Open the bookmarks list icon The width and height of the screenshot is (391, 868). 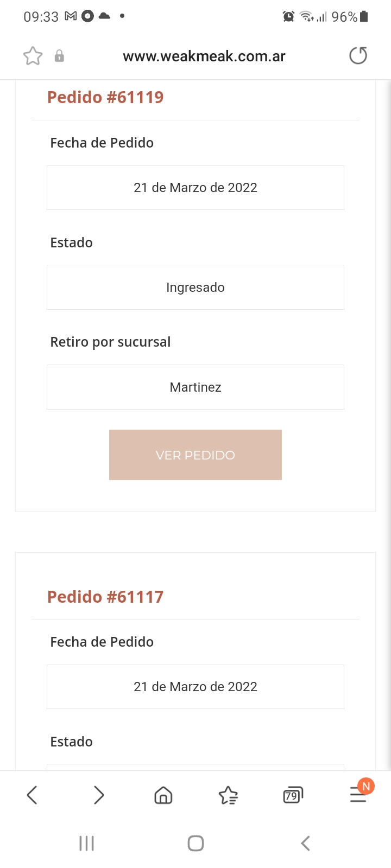click(228, 795)
